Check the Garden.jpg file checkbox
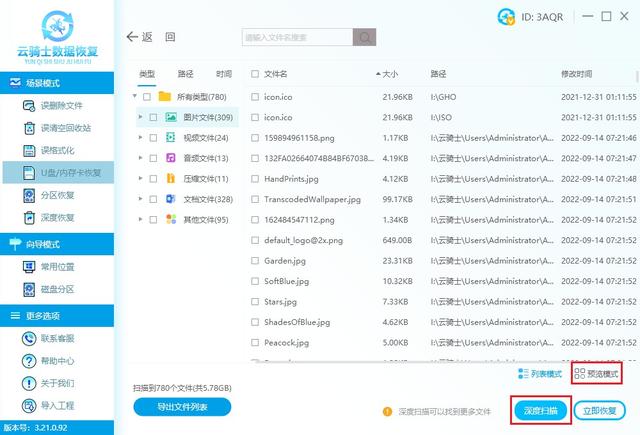640x435 pixels. (255, 261)
